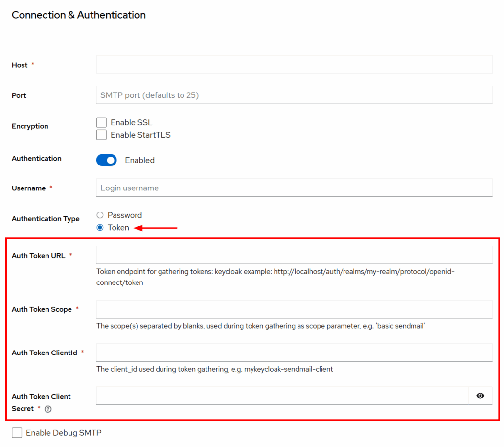Click the 'Password' option label text
Viewport: 504px width, 447px height.
125,215
